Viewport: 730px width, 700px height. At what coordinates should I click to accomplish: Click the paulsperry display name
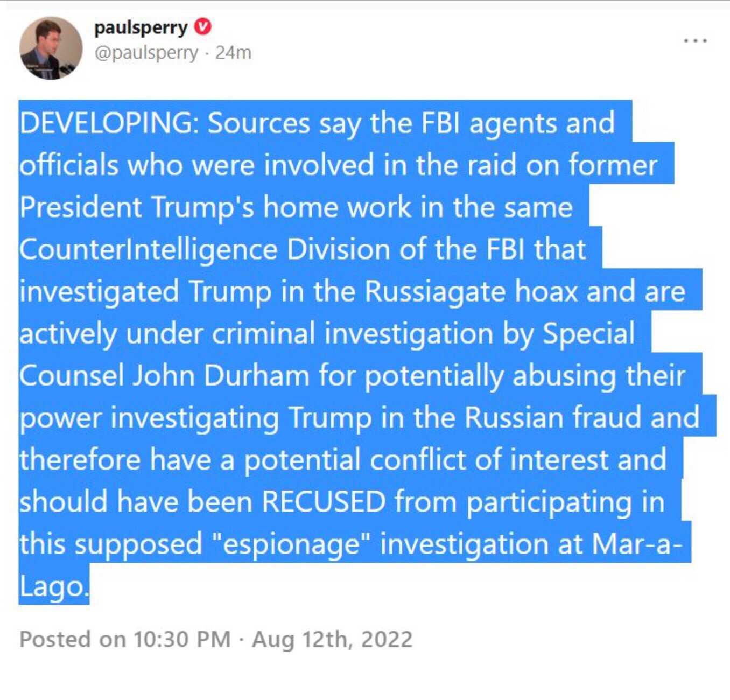point(141,27)
